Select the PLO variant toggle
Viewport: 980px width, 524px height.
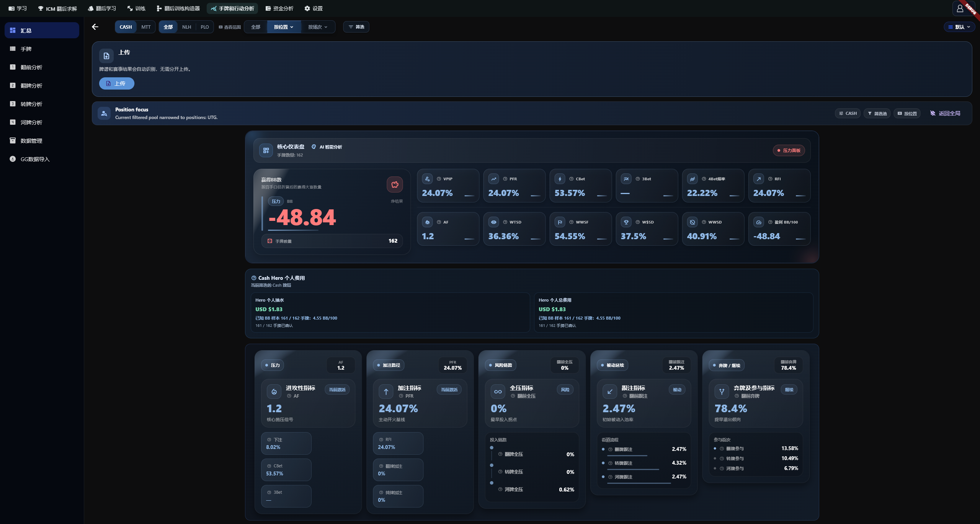point(205,27)
